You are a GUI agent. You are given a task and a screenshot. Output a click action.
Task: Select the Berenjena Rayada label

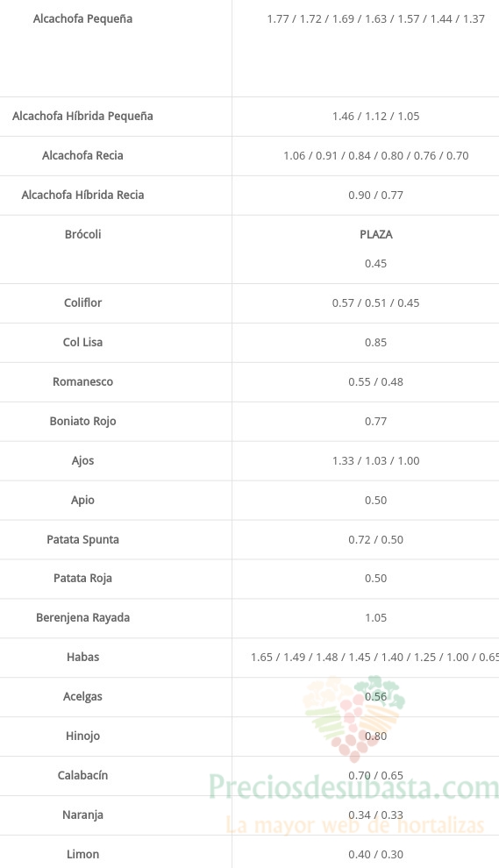(x=82, y=618)
